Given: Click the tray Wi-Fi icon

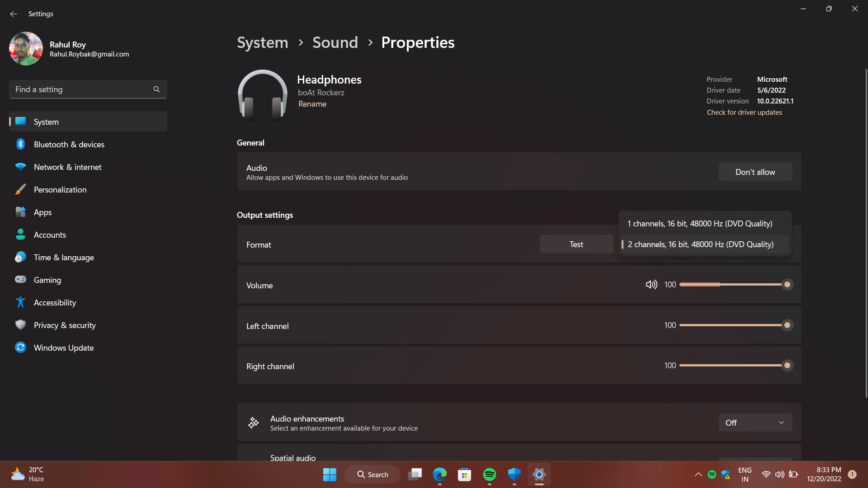Looking at the screenshot, I should [x=766, y=474].
